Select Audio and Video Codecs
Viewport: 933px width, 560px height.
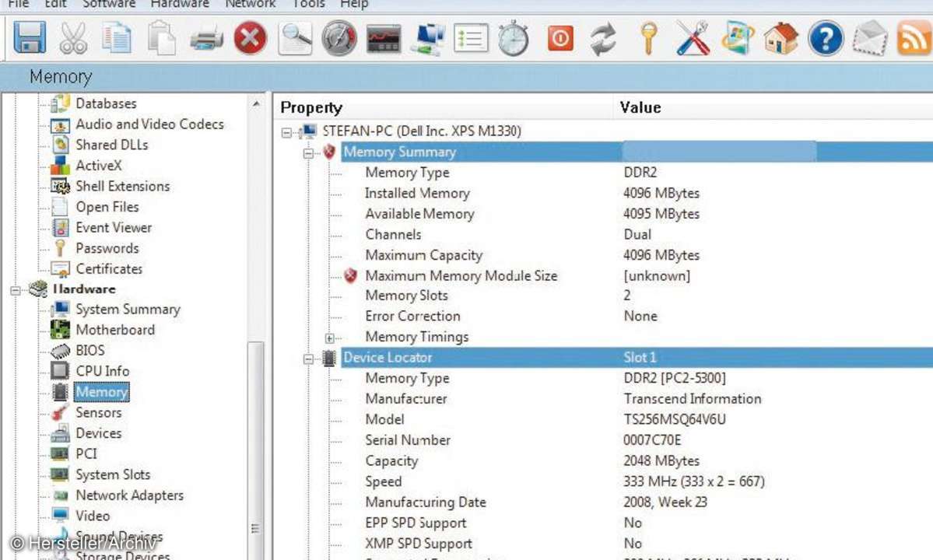[149, 124]
